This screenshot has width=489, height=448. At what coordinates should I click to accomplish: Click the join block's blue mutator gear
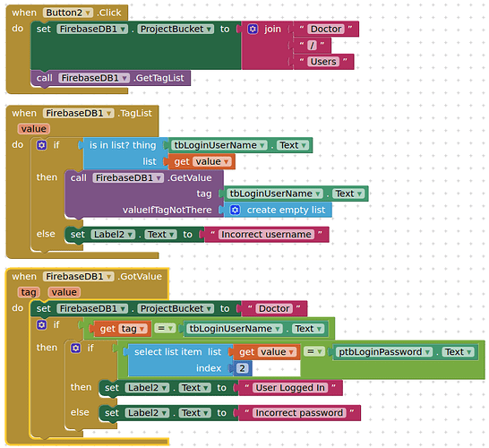click(x=253, y=29)
